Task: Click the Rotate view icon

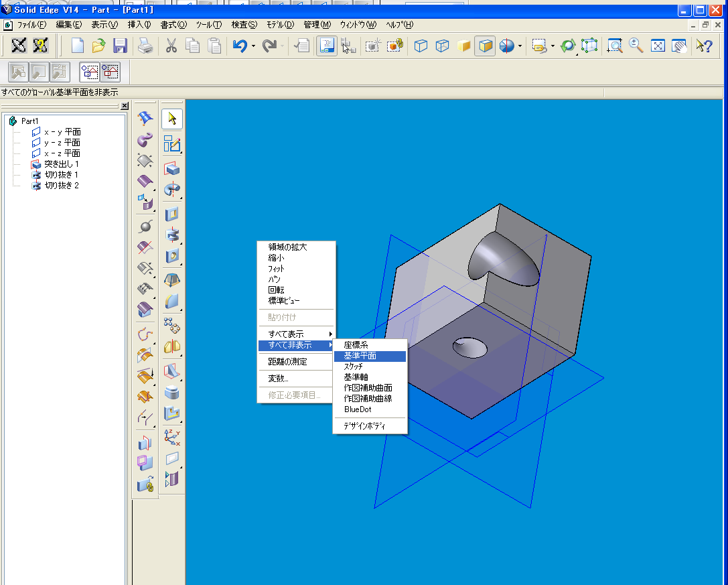Action: tap(567, 46)
